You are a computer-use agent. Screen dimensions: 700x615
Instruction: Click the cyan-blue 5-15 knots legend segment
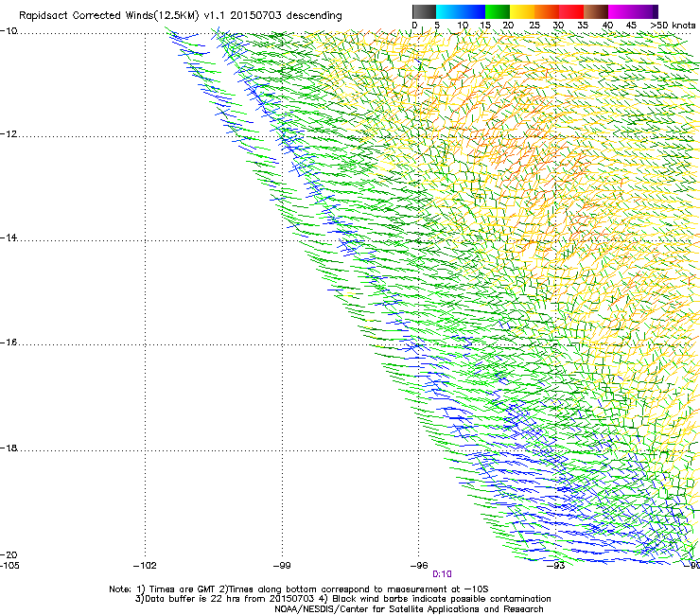[461, 11]
